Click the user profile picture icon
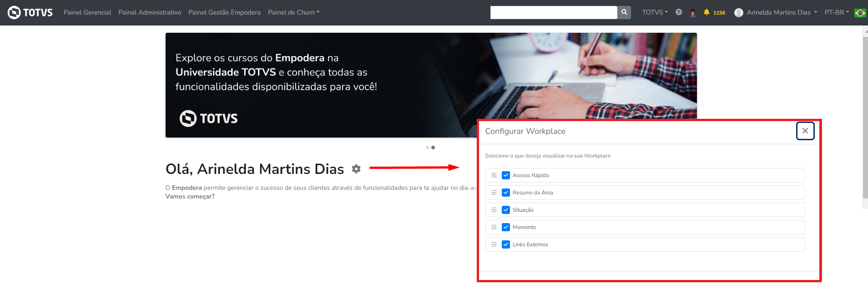 pyautogui.click(x=739, y=13)
